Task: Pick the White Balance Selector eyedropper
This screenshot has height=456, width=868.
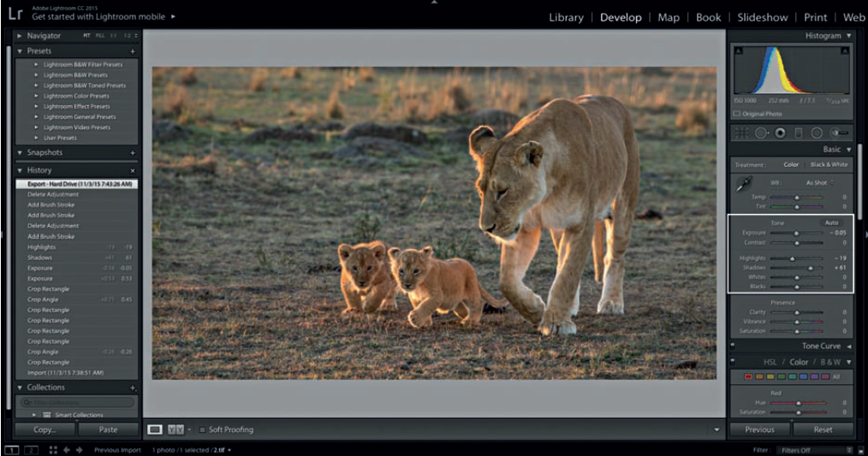Action: [x=745, y=184]
